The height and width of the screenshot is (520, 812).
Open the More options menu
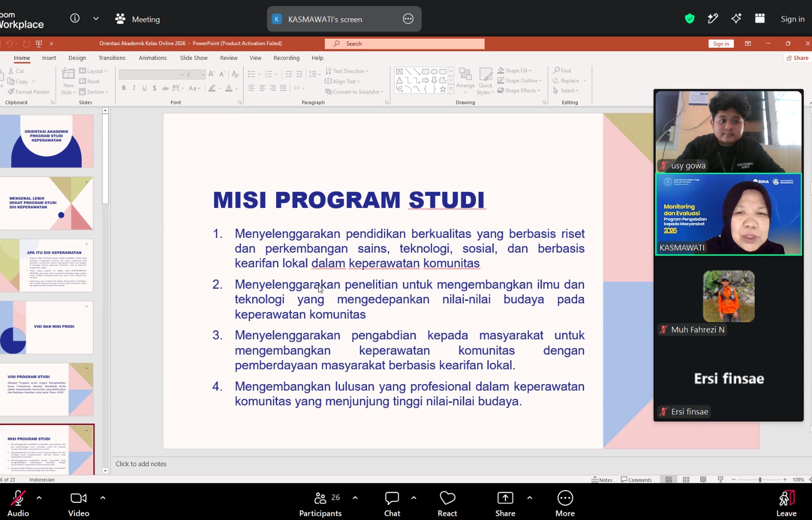coord(565,504)
